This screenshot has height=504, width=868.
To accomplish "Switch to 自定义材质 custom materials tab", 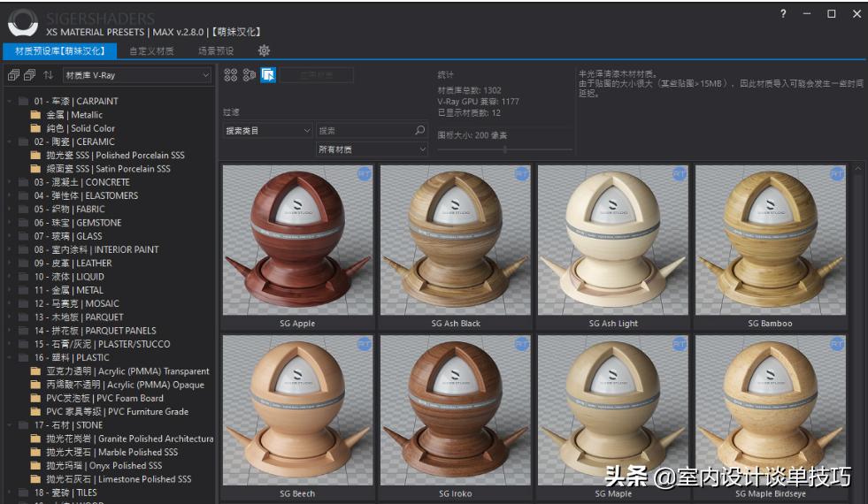I will (x=151, y=51).
